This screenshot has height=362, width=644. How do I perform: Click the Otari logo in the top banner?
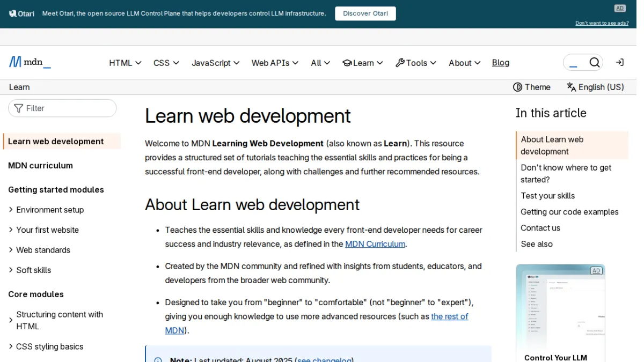(21, 13)
